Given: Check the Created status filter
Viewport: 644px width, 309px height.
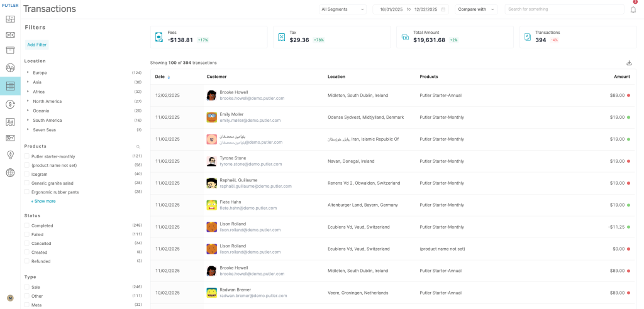Looking at the screenshot, I should click(x=26, y=252).
